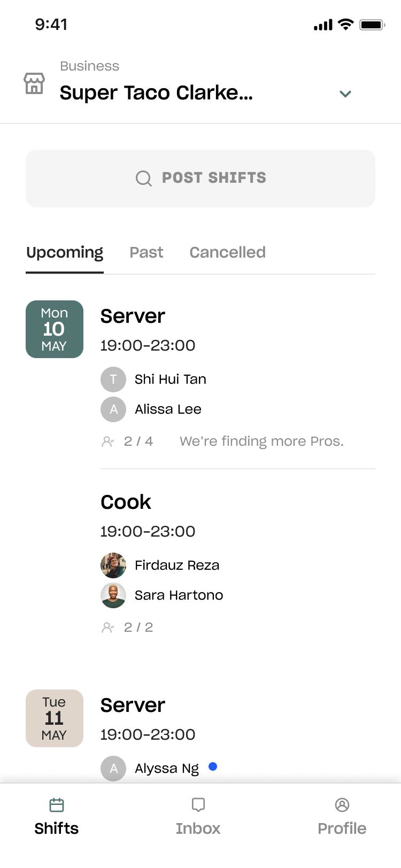Open the Super Taco Clarke business name

pyautogui.click(x=156, y=93)
